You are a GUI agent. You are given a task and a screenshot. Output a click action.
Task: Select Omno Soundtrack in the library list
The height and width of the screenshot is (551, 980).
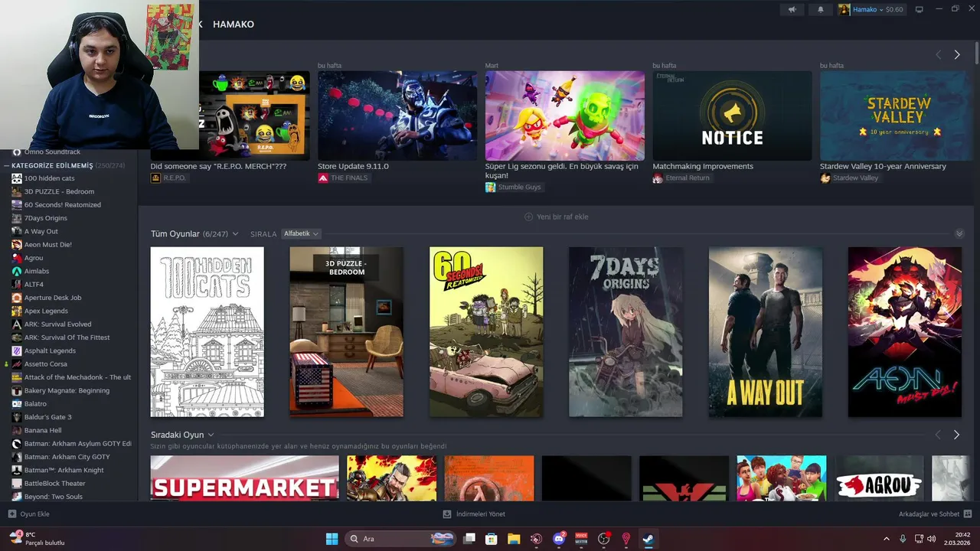52,152
